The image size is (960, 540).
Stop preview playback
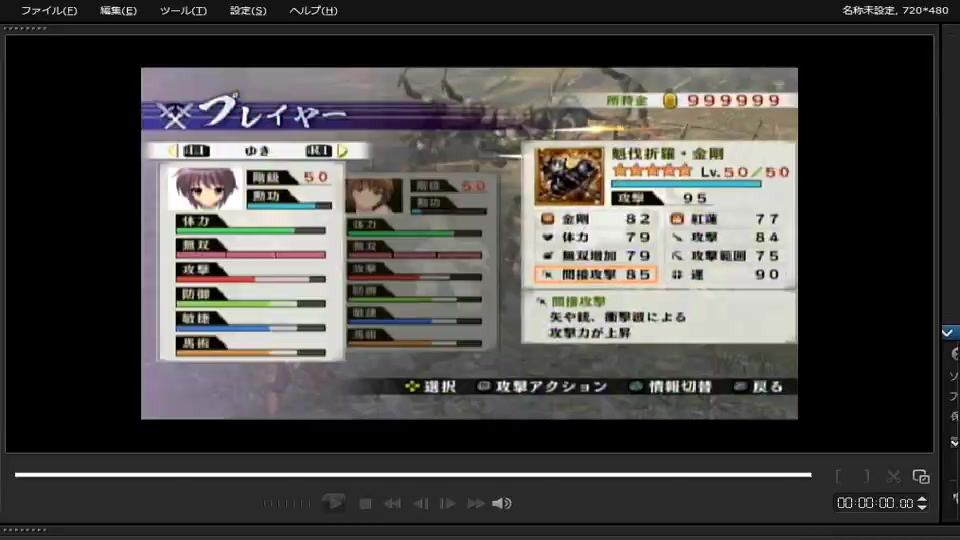[366, 503]
